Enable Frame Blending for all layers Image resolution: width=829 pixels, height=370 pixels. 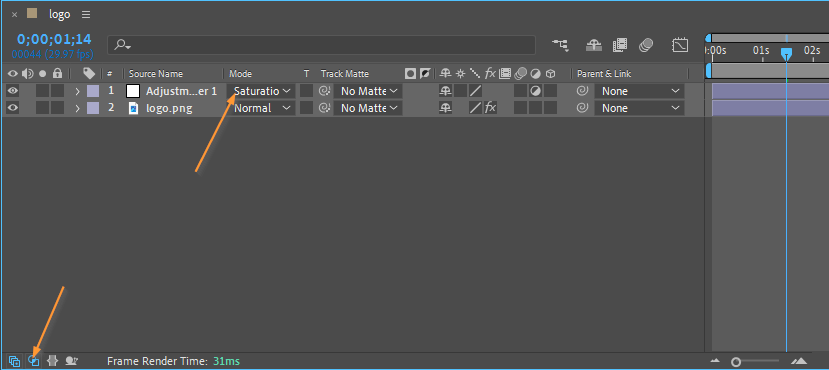pyautogui.click(x=620, y=45)
